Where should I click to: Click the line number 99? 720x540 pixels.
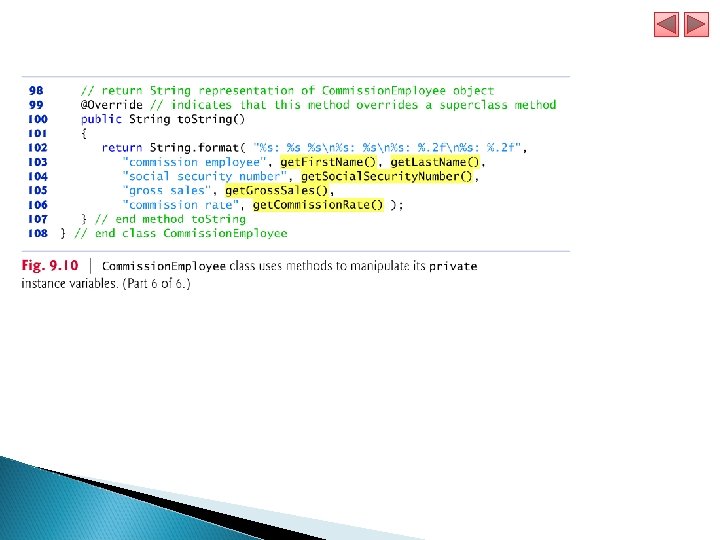(x=36, y=105)
